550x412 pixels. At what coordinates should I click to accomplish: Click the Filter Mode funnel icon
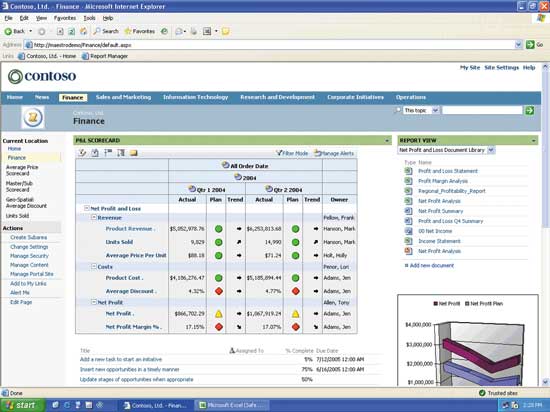pyautogui.click(x=279, y=153)
